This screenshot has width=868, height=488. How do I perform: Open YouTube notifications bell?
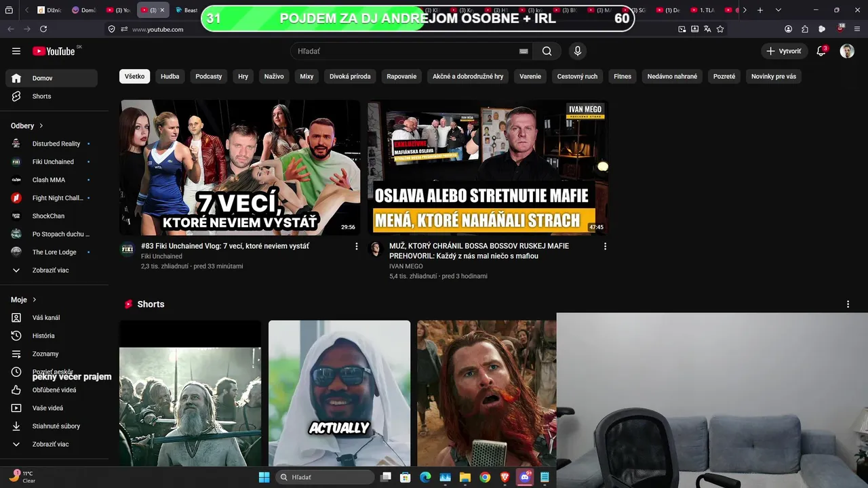coord(821,51)
